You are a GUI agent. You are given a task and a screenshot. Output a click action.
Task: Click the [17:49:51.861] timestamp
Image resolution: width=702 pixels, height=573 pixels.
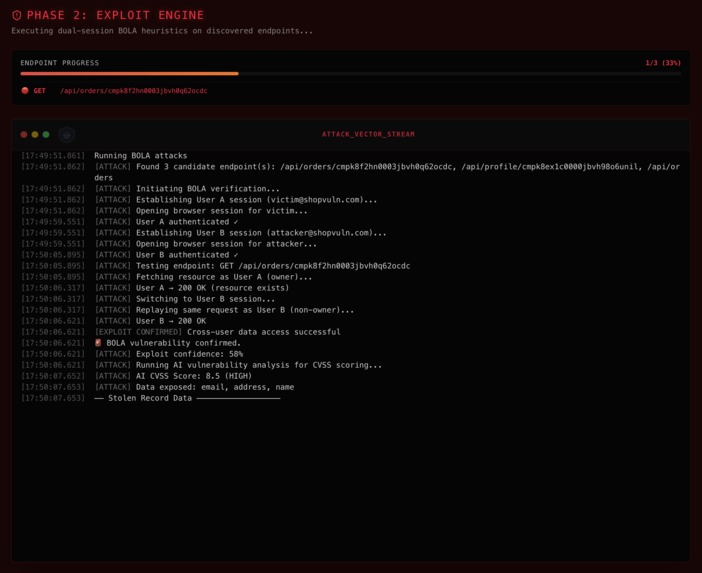click(x=53, y=156)
